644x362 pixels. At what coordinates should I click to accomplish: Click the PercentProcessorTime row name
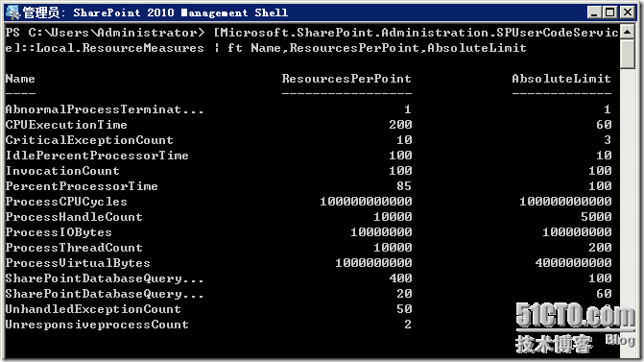click(x=82, y=186)
